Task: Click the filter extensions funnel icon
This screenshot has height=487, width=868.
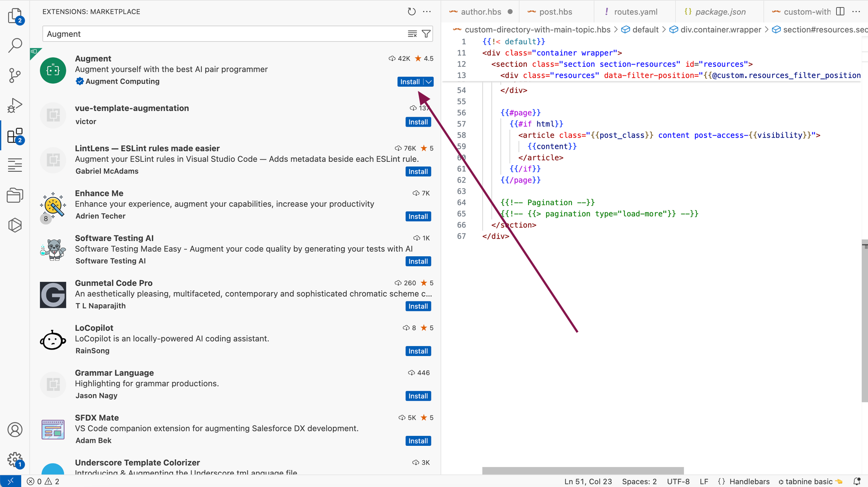Action: pyautogui.click(x=426, y=34)
